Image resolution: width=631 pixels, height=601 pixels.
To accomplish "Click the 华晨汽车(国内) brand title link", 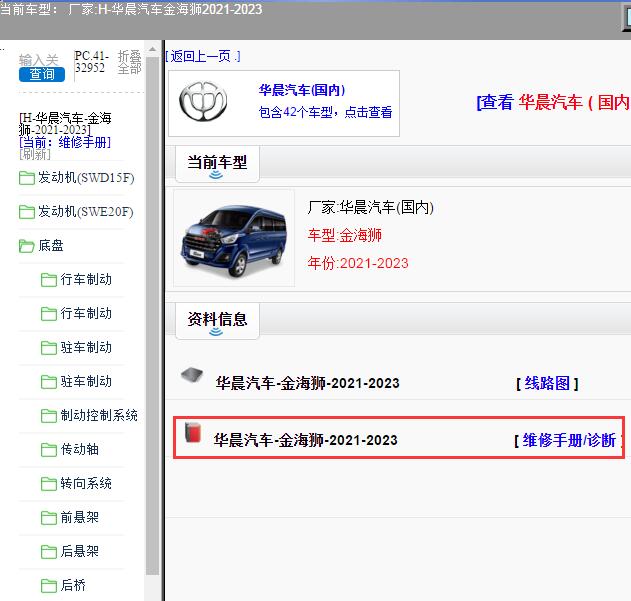I will tap(302, 90).
